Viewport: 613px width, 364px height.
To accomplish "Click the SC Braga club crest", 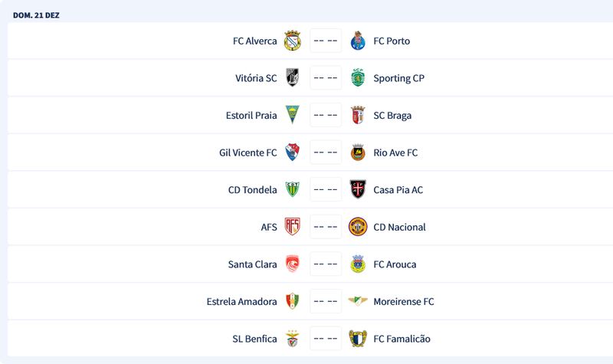I will (x=357, y=116).
